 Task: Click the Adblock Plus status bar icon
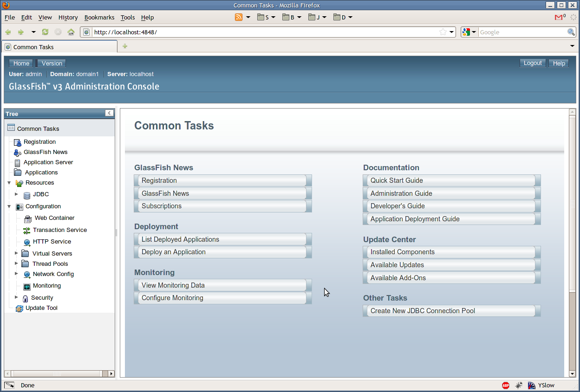(506, 386)
